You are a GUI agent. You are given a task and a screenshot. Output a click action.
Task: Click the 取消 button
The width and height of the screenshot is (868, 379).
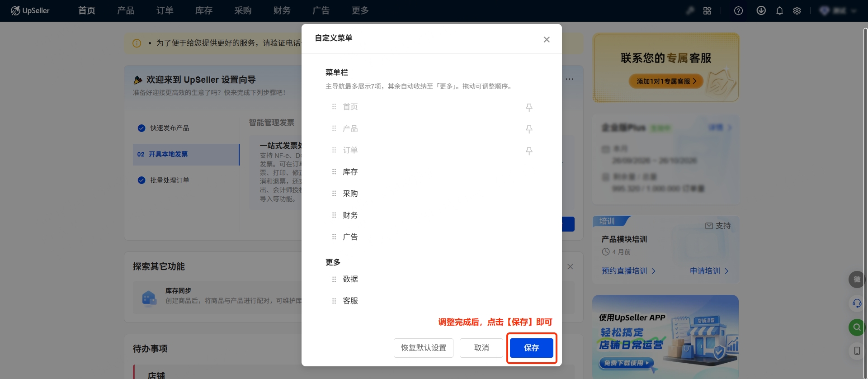tap(481, 348)
